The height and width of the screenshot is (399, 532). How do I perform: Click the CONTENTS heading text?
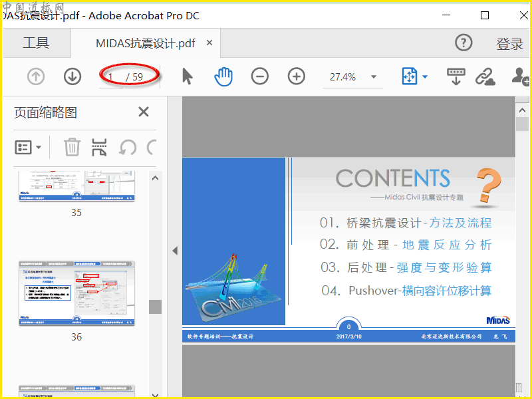(393, 178)
